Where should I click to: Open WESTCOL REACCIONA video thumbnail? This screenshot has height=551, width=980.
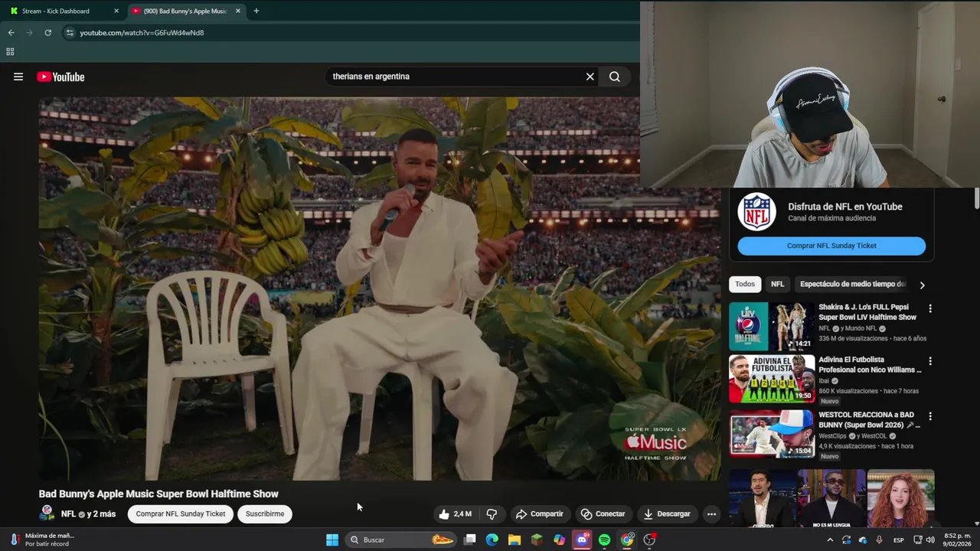772,434
